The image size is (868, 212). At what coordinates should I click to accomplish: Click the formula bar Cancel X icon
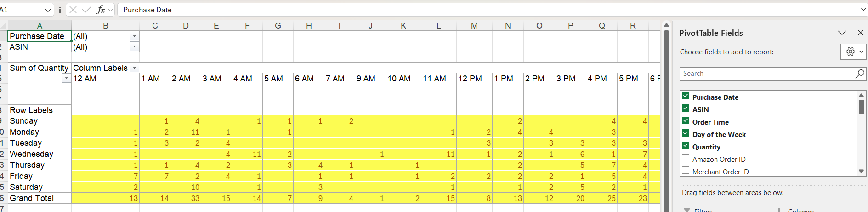click(x=73, y=10)
